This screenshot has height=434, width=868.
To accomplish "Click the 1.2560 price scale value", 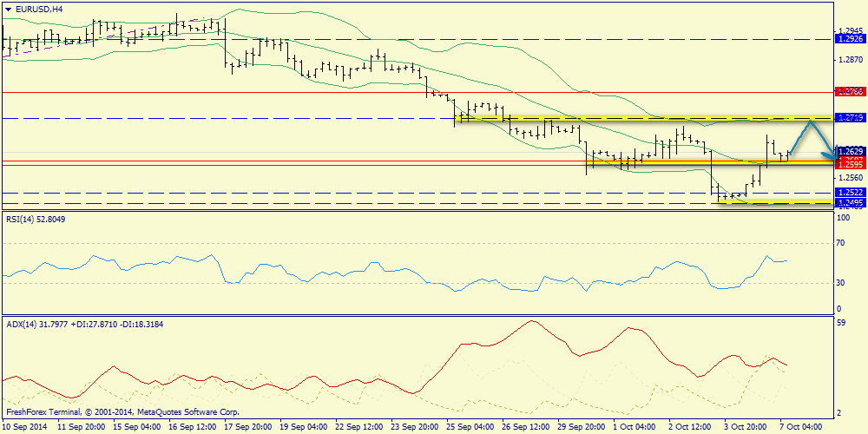I will tap(852, 178).
